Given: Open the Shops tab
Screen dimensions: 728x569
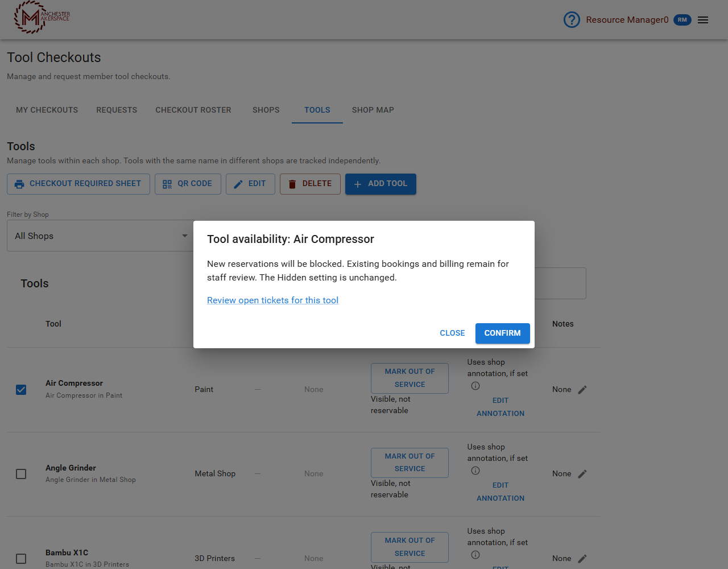Looking at the screenshot, I should coord(266,110).
